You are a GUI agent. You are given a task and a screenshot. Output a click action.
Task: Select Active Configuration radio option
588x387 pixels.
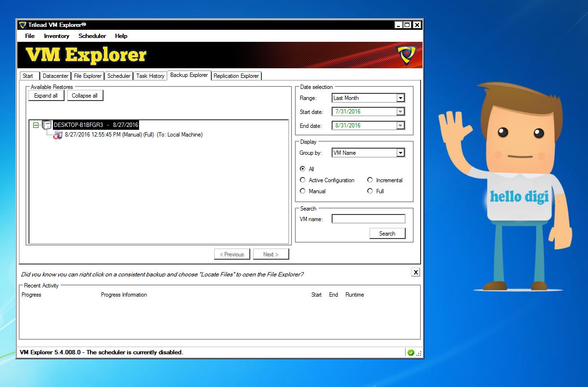(303, 180)
